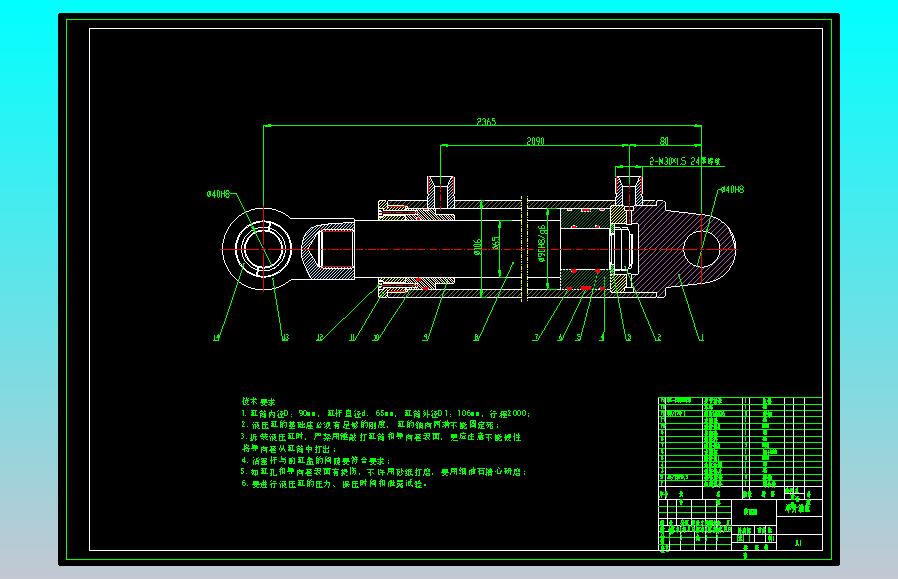This screenshot has width=898, height=579.
Task: Select the 80 dimension text
Action: pos(664,141)
